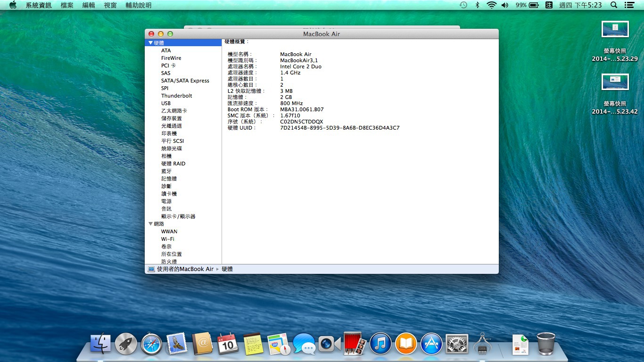The height and width of the screenshot is (362, 644).
Task: Open the 檔案 menu
Action: click(x=67, y=5)
